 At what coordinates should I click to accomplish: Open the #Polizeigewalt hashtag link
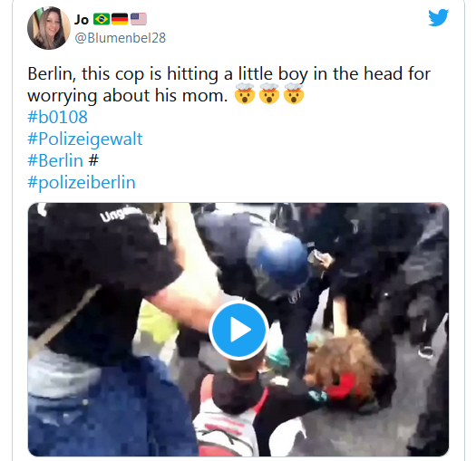(85, 139)
